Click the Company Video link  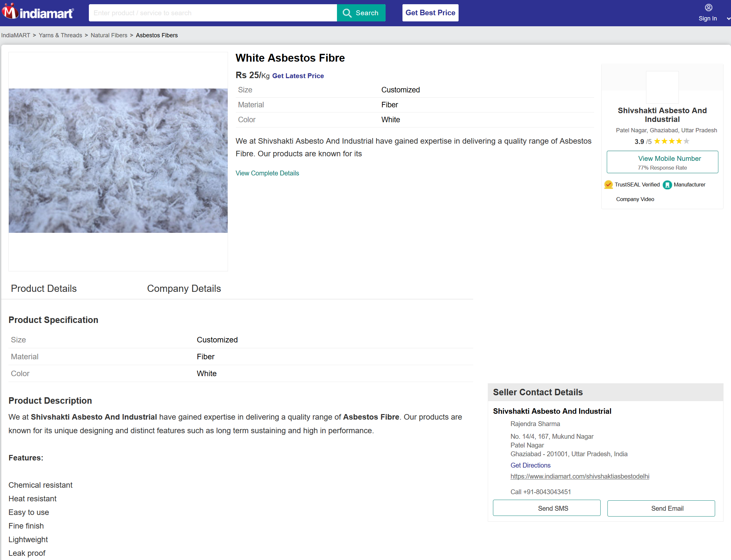pyautogui.click(x=635, y=199)
